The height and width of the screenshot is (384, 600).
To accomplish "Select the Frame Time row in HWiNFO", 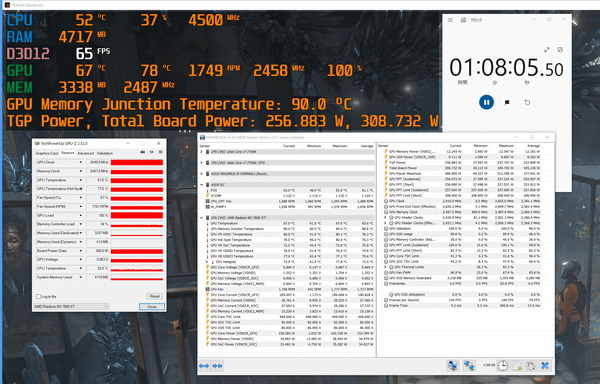I will [462, 306].
